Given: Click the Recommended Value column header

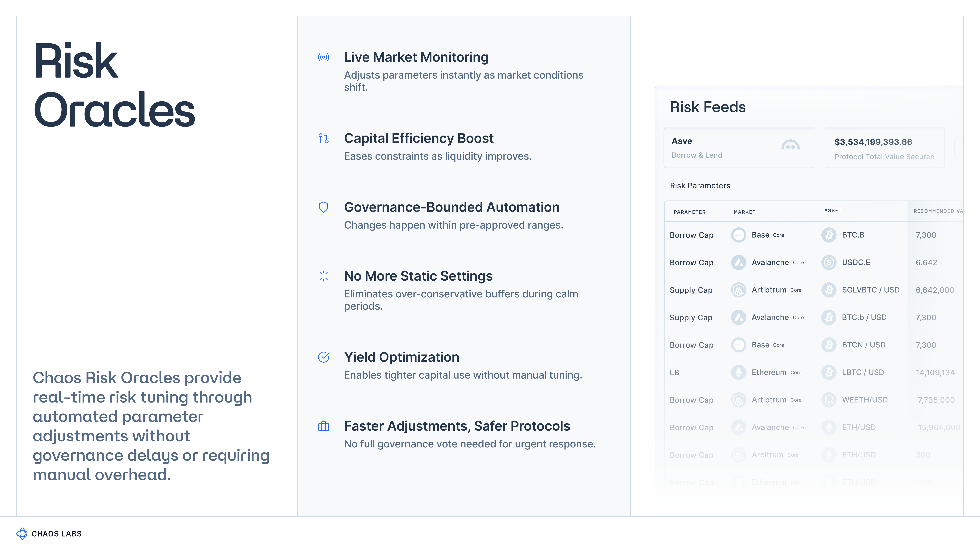Looking at the screenshot, I should [937, 211].
